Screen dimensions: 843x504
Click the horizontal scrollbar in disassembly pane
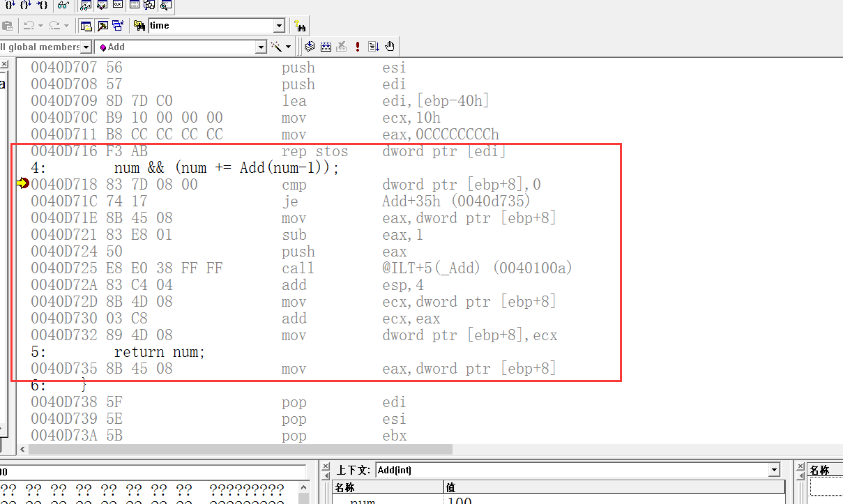(x=237, y=450)
